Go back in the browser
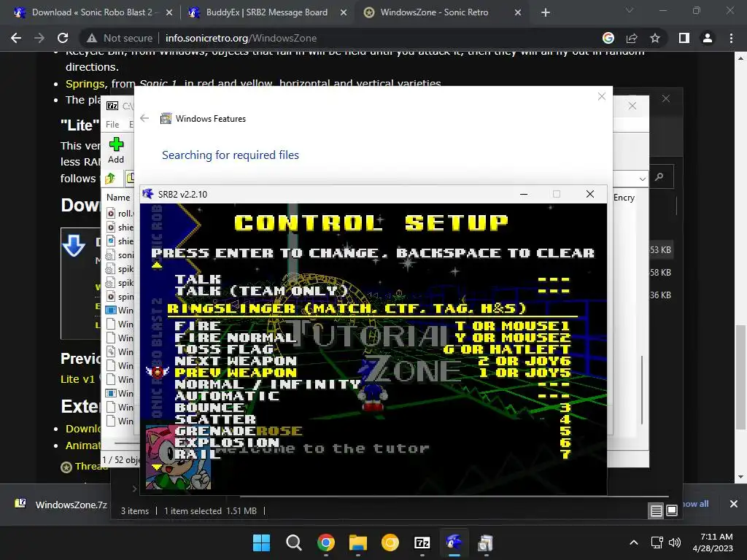This screenshot has height=560, width=747. 16,38
